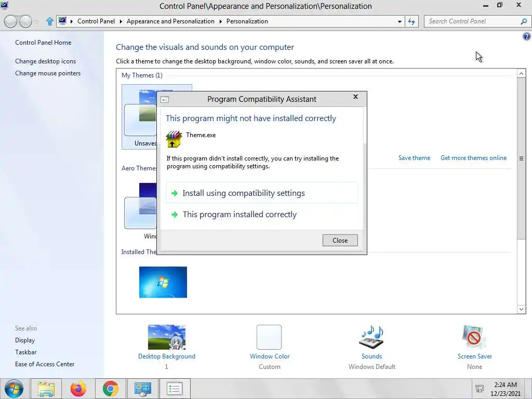Navigate to Appearance and Personalization breadcrumb

click(170, 21)
